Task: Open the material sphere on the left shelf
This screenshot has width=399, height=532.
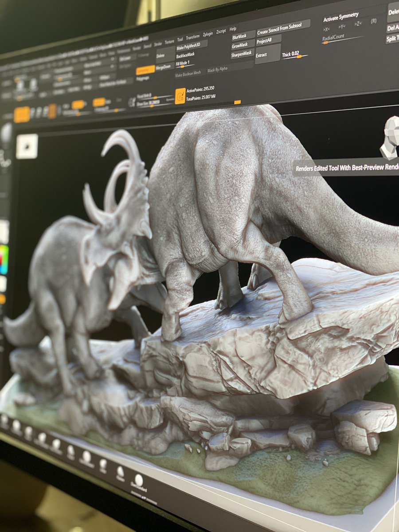Action: (6, 133)
